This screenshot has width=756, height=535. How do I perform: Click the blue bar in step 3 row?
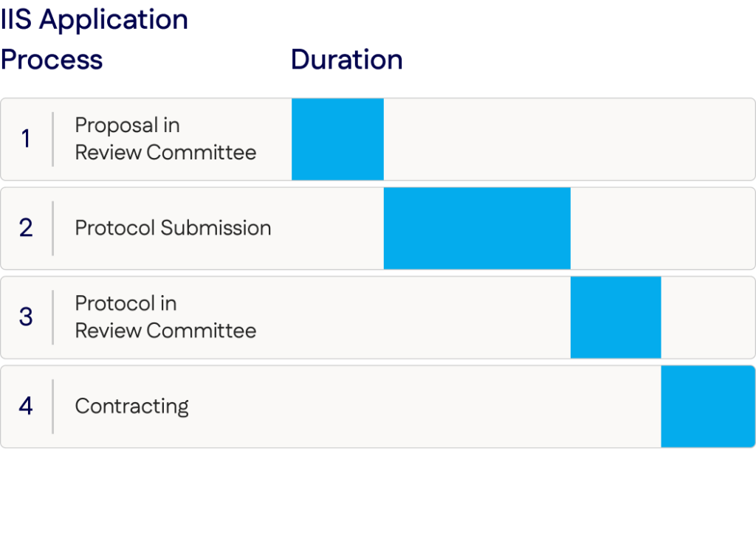(616, 317)
